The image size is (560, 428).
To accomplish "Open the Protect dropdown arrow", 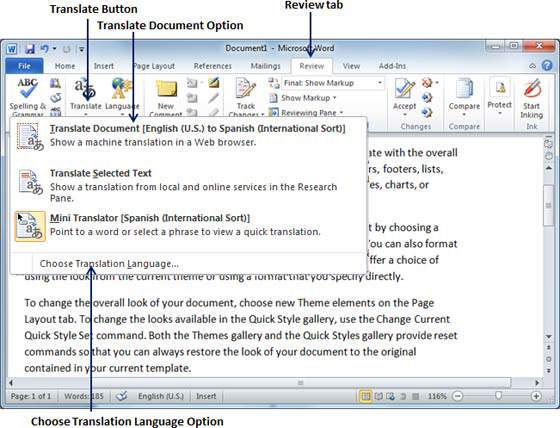I will coord(500,114).
